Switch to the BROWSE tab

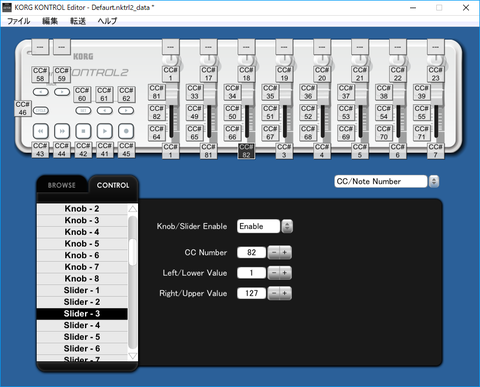pyautogui.click(x=62, y=185)
